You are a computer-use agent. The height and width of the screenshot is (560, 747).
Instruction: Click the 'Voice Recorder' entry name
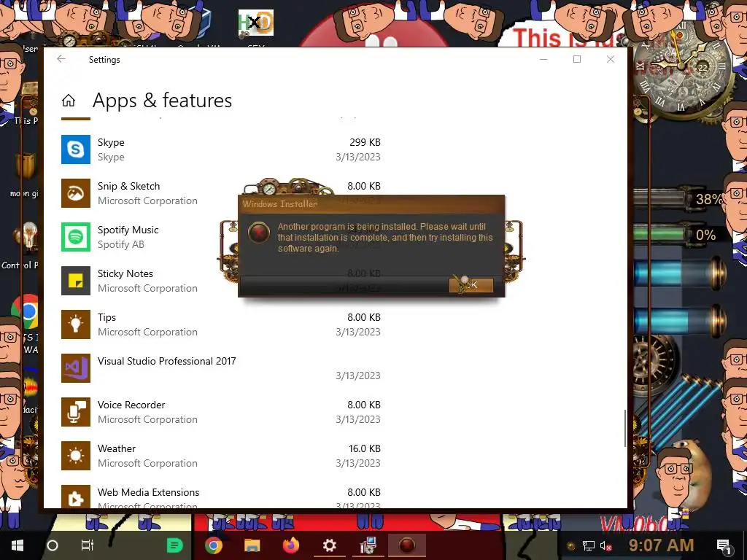tap(131, 405)
